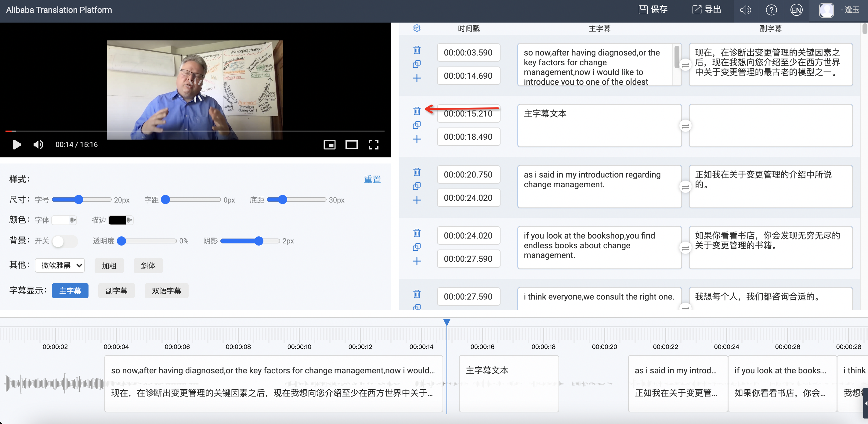Open the 字体 font color picker

coord(64,220)
